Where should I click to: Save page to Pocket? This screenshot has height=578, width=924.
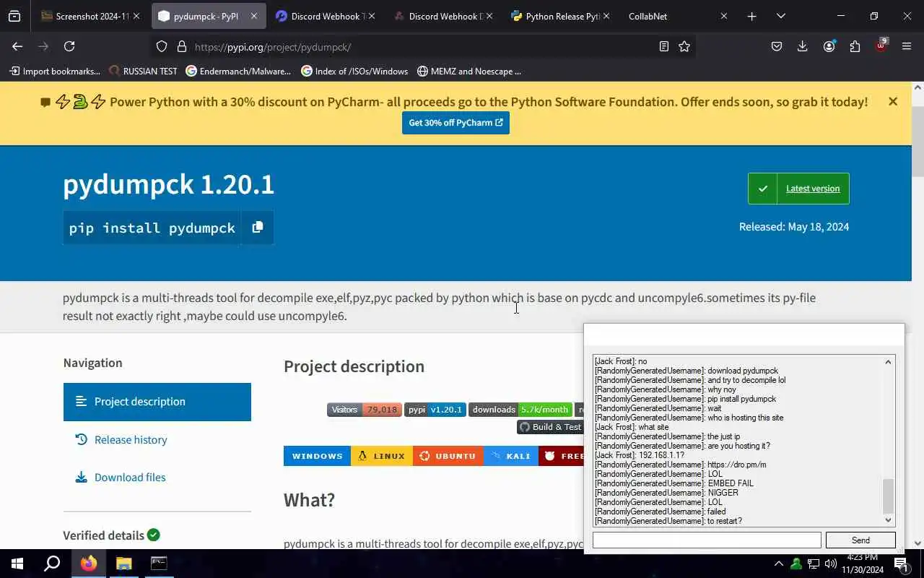[x=777, y=46]
